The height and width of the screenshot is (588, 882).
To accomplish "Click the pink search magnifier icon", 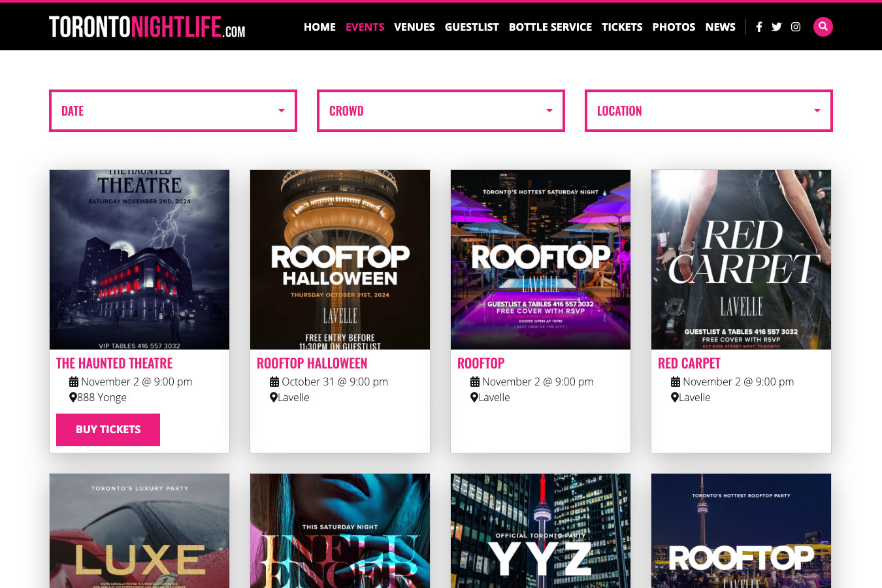I will click(x=823, y=27).
